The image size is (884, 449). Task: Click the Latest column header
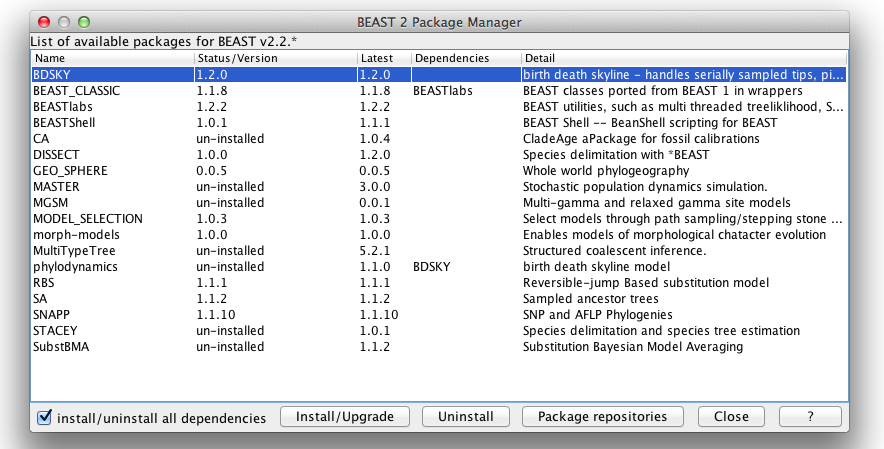coord(385,58)
